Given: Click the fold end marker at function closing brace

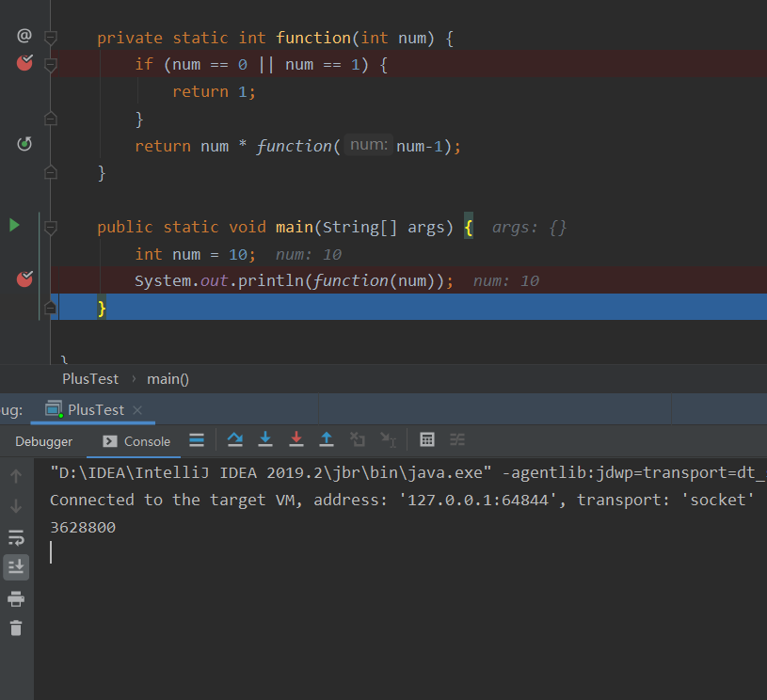Looking at the screenshot, I should pos(51,172).
